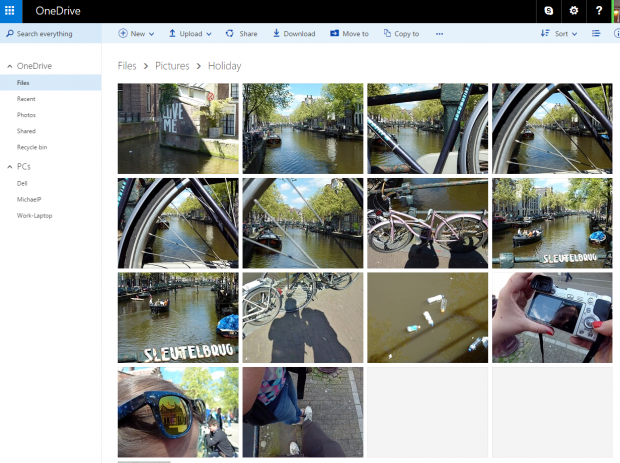Click the Move to button label
The image size is (620, 463).
pos(355,34)
